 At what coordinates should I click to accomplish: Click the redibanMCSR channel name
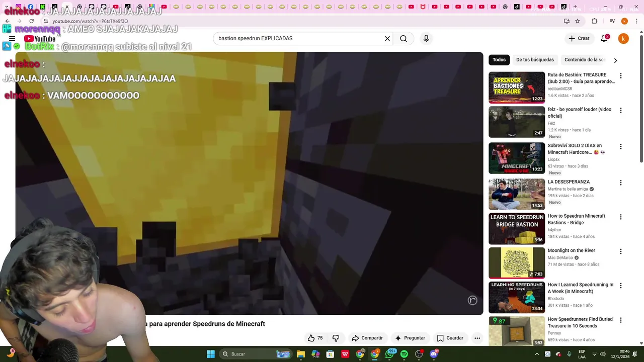tap(560, 89)
